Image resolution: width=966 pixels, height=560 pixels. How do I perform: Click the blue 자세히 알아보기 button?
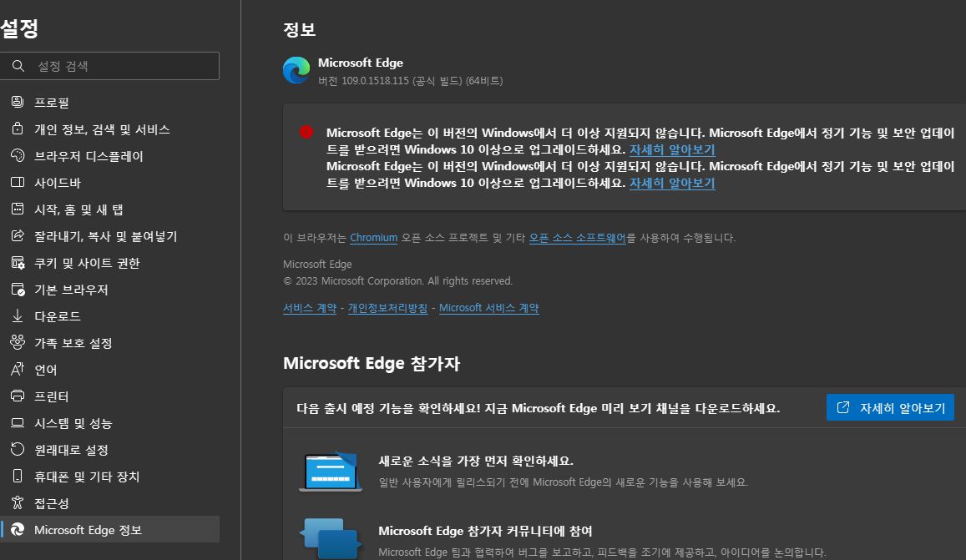(890, 407)
